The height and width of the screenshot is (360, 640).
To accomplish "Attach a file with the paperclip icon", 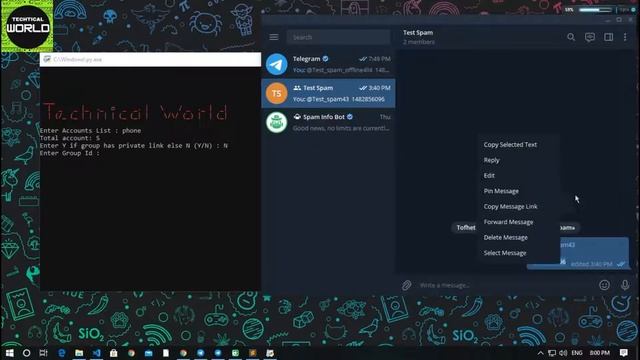I will coord(406,285).
